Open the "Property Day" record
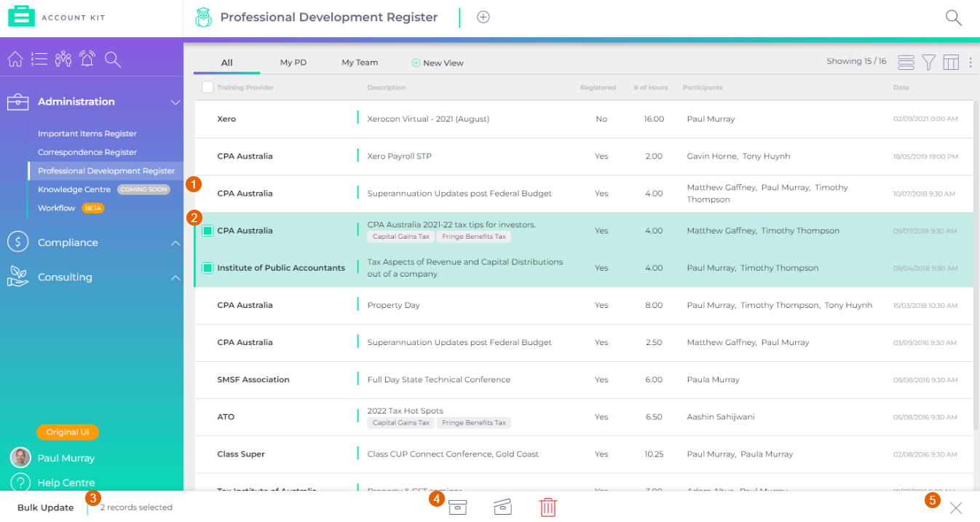 tap(394, 305)
